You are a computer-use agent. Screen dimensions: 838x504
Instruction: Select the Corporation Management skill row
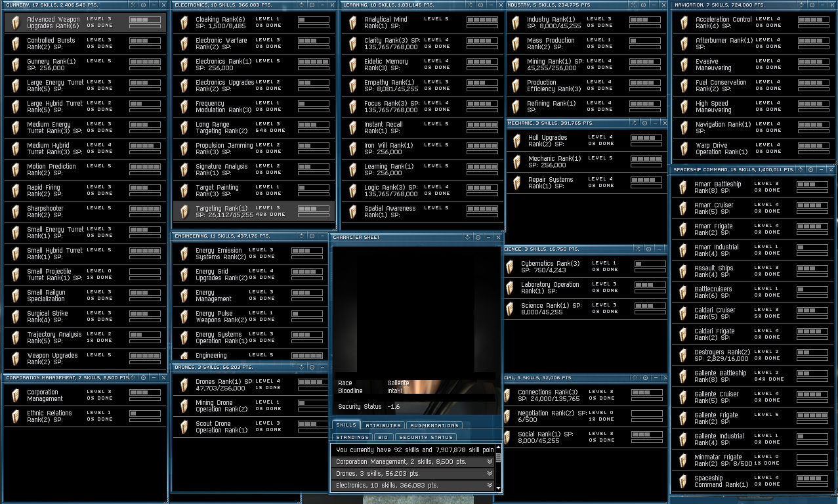pos(85,396)
